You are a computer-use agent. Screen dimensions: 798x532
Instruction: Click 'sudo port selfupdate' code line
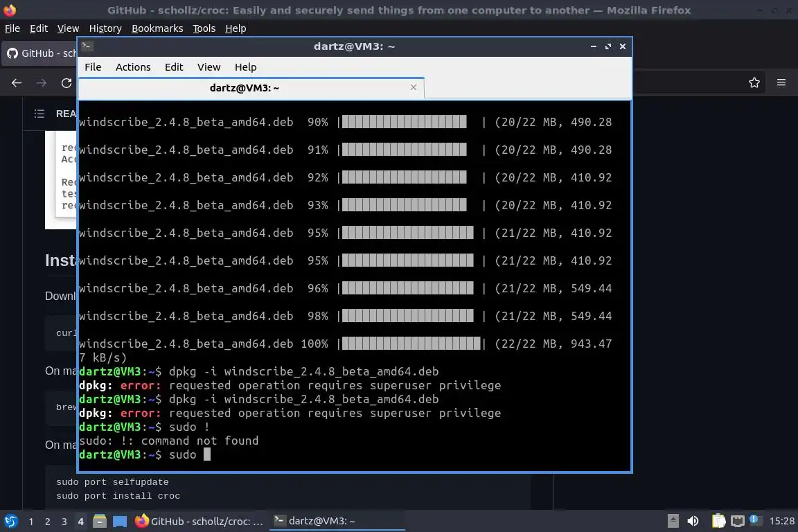pyautogui.click(x=112, y=481)
